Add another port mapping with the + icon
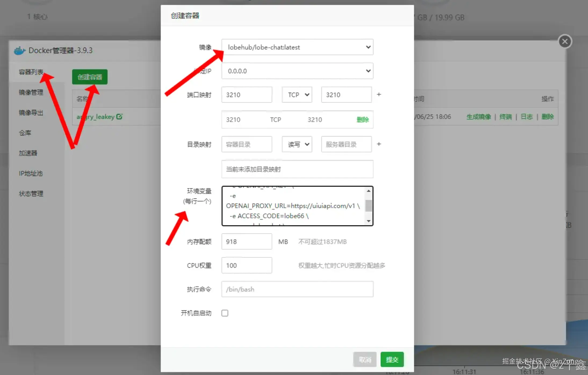Image resolution: width=588 pixels, height=375 pixels. coord(379,94)
